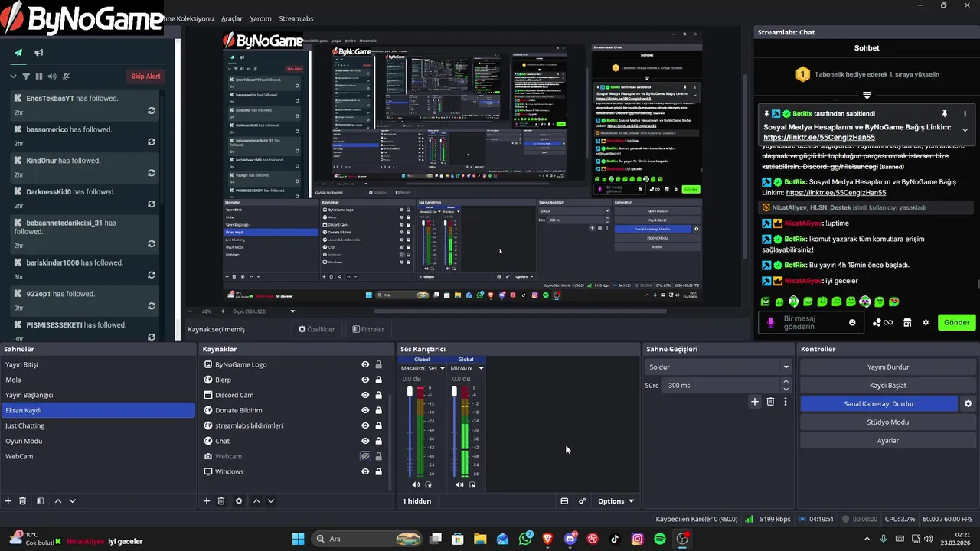Unlock the streamlabs bildirimleri source
980x551 pixels.
(378, 425)
